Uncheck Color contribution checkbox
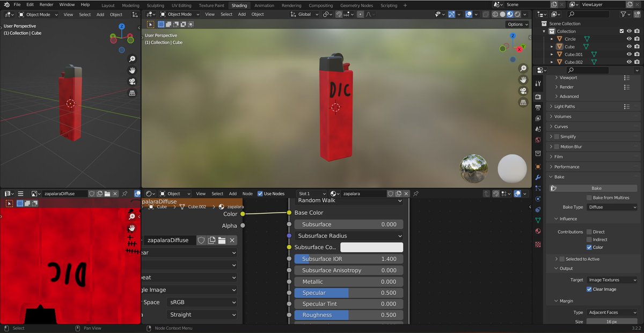This screenshot has height=333, width=644. point(589,247)
